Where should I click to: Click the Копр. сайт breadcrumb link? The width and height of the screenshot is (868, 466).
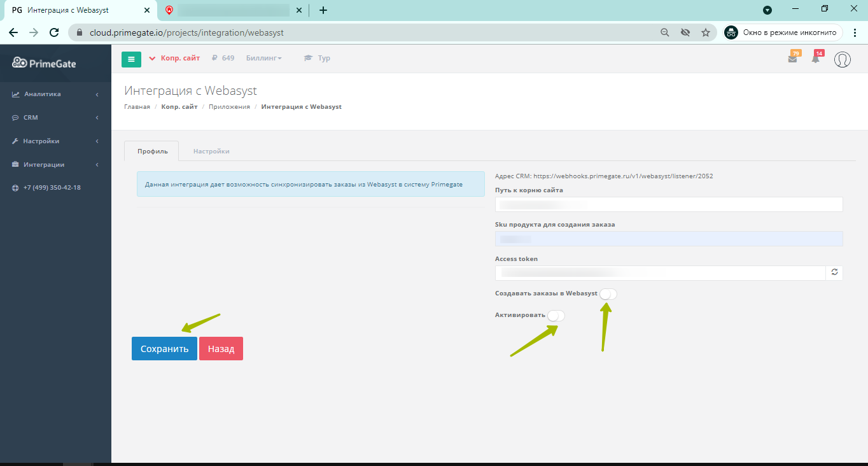pyautogui.click(x=179, y=107)
